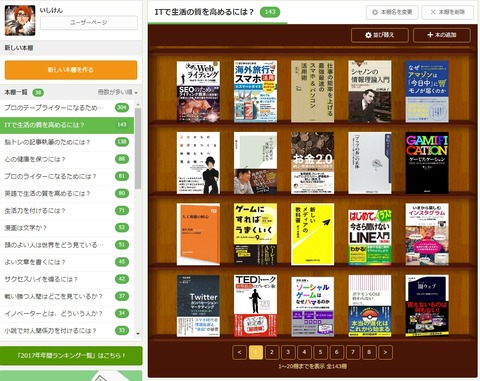Open the 生活力を付けるには？ shelf

pos(67,211)
